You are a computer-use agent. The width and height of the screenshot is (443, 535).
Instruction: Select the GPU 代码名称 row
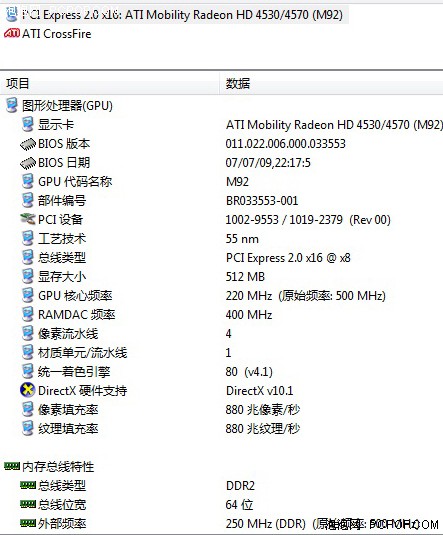(x=222, y=182)
